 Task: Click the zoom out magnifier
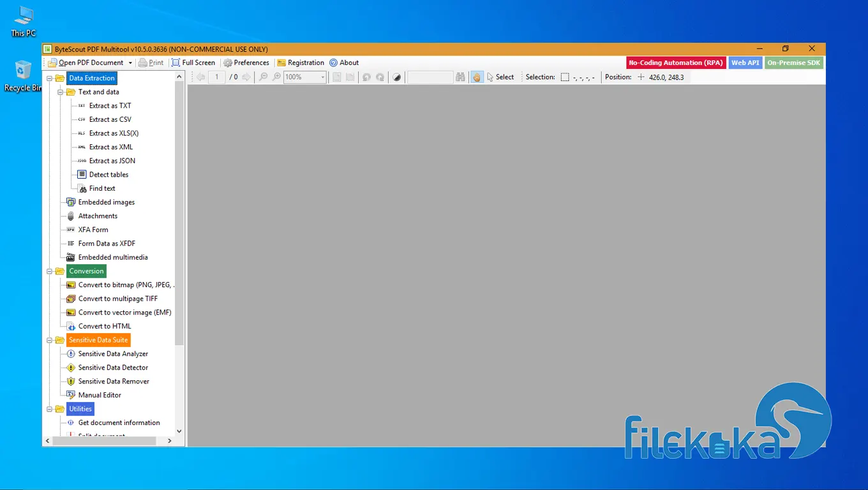(263, 77)
